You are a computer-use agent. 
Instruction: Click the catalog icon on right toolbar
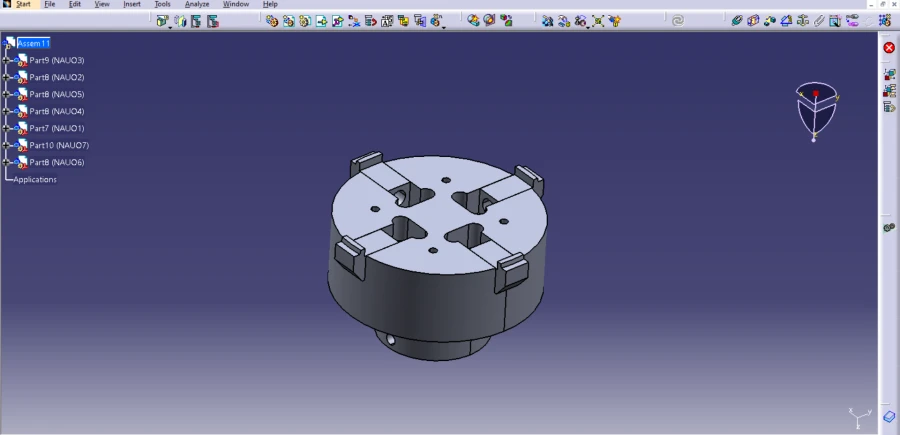(x=889, y=107)
